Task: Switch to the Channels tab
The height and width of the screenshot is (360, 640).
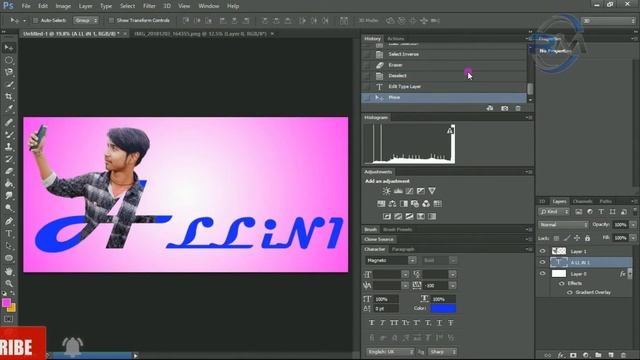Action: [x=582, y=201]
